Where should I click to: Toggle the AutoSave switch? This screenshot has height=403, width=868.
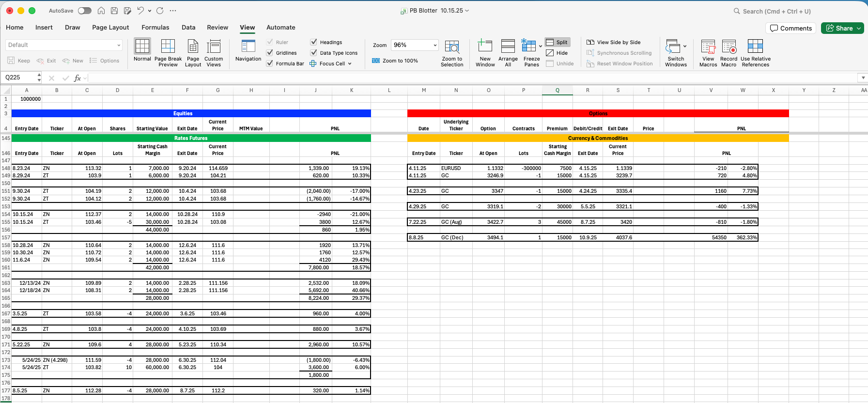click(x=85, y=11)
